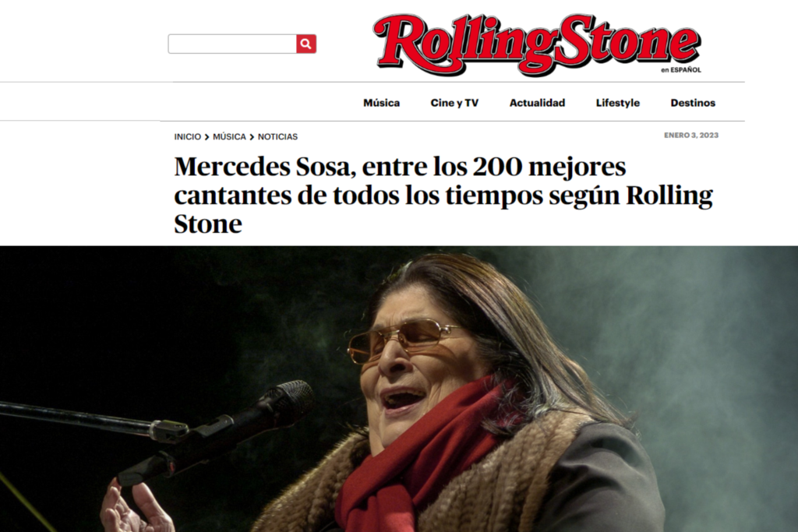Open the Música navigation menu item
This screenshot has width=798, height=532.
pyautogui.click(x=382, y=103)
